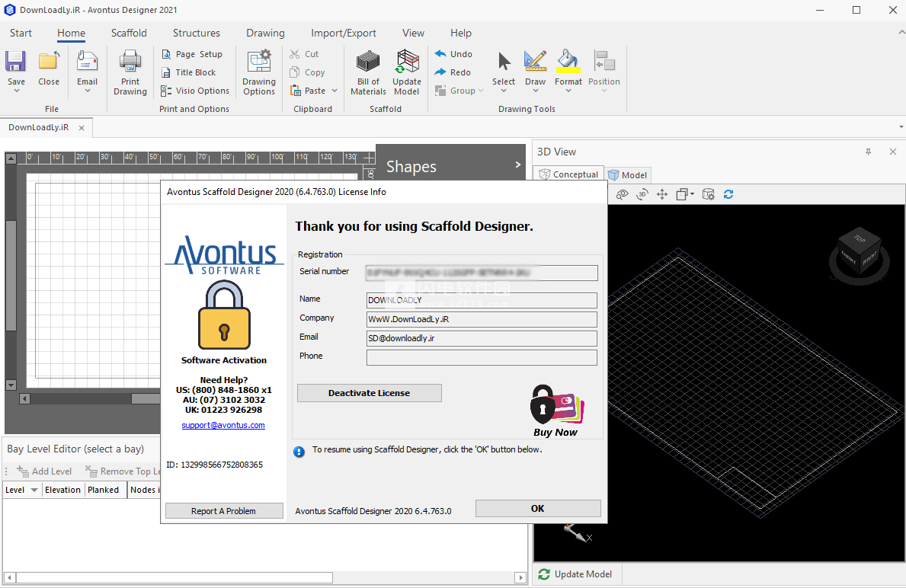This screenshot has width=906, height=588.
Task: Switch to the Scaffold ribbon tab
Action: (129, 33)
